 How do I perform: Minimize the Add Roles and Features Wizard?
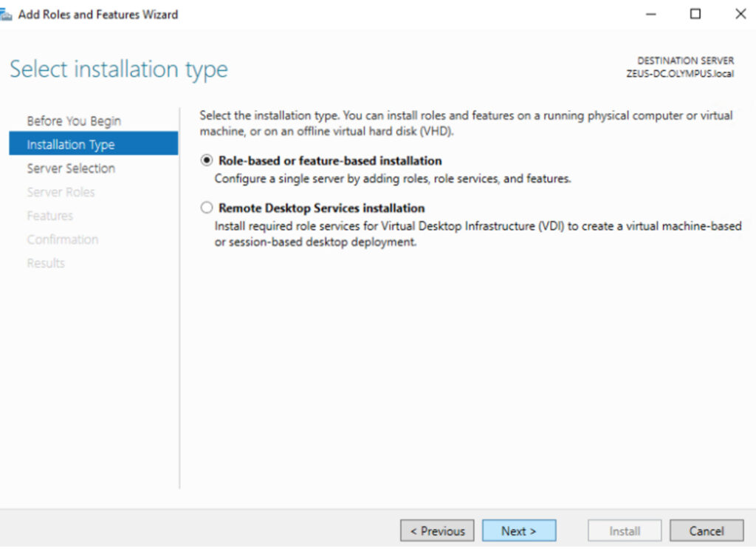650,14
